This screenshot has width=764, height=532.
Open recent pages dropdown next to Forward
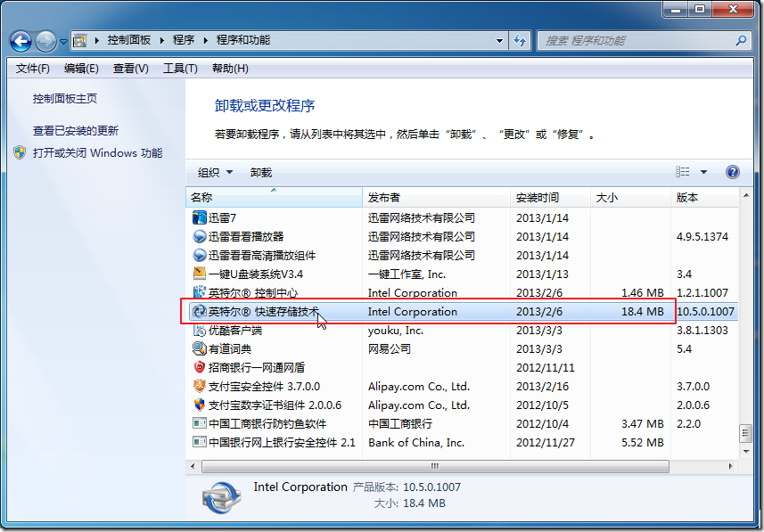coord(63,42)
